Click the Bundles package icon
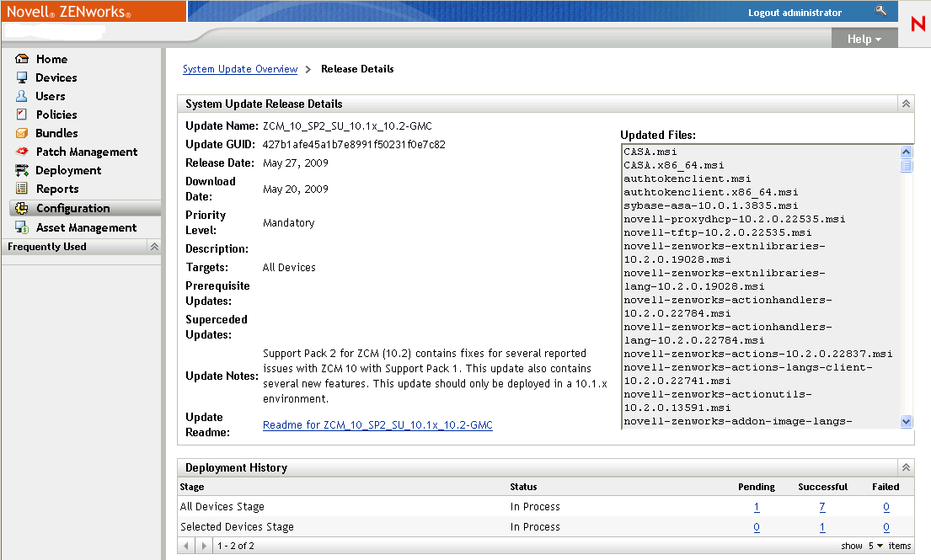Screen dimensions: 931x560 point(22,134)
